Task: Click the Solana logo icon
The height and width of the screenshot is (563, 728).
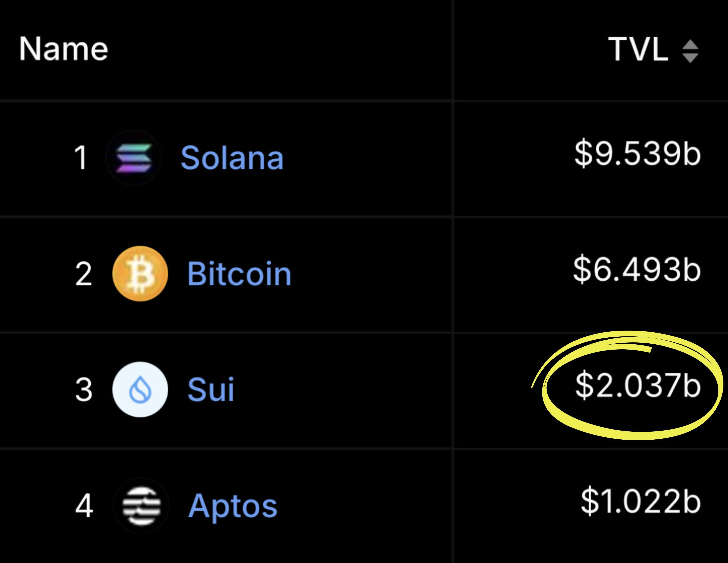Action: point(133,158)
